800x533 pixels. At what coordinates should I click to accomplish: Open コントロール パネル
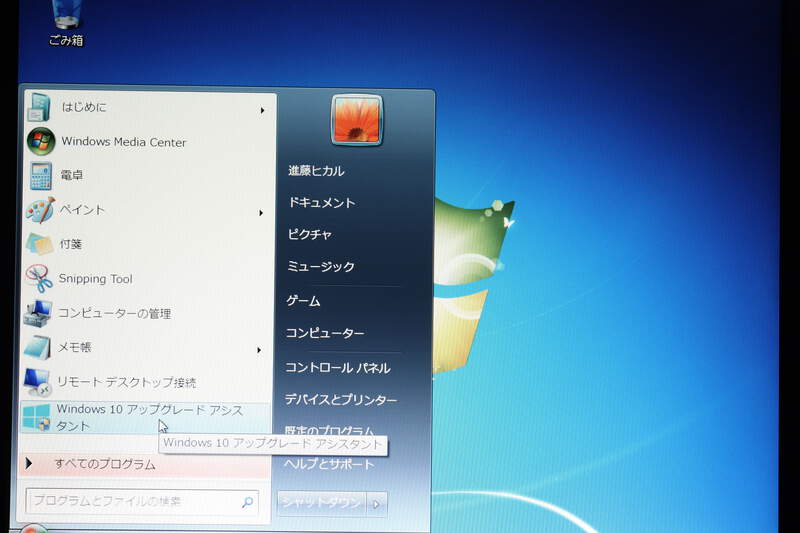click(x=338, y=368)
